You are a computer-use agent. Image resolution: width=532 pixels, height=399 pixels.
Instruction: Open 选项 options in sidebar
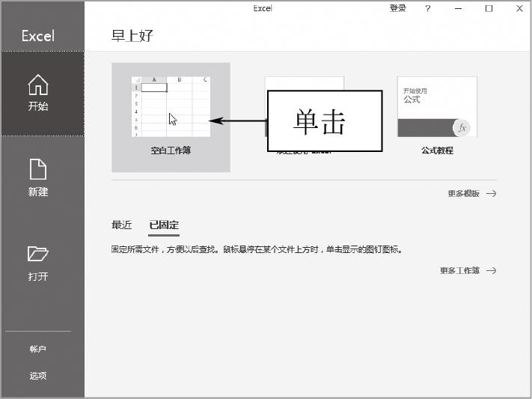coord(38,376)
